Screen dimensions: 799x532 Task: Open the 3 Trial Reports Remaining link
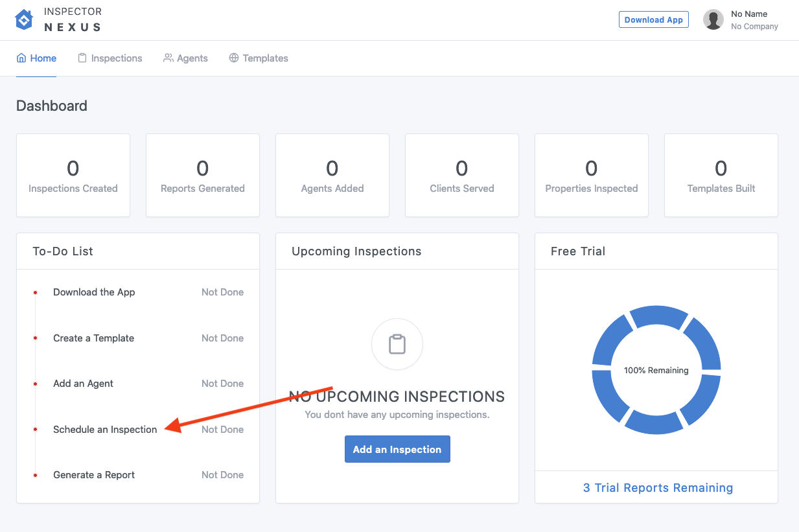coord(657,488)
